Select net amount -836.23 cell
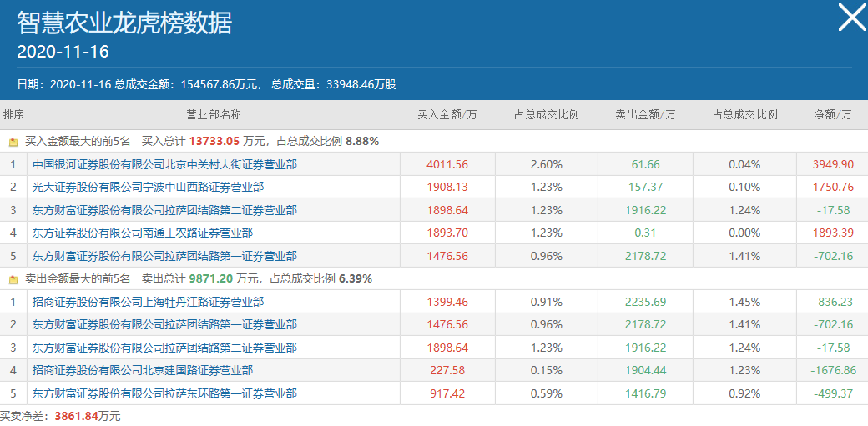This screenshot has height=426, width=868. coord(833,302)
